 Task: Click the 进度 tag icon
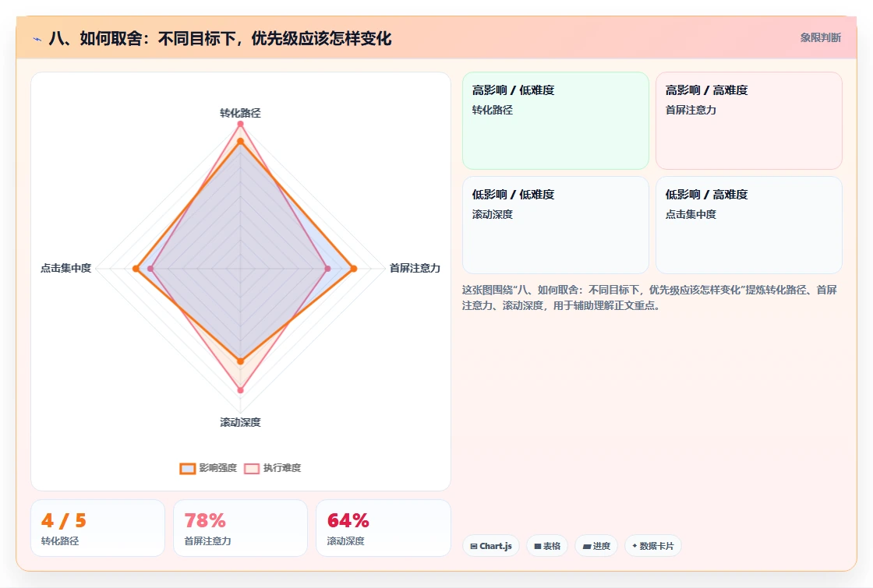click(x=587, y=546)
